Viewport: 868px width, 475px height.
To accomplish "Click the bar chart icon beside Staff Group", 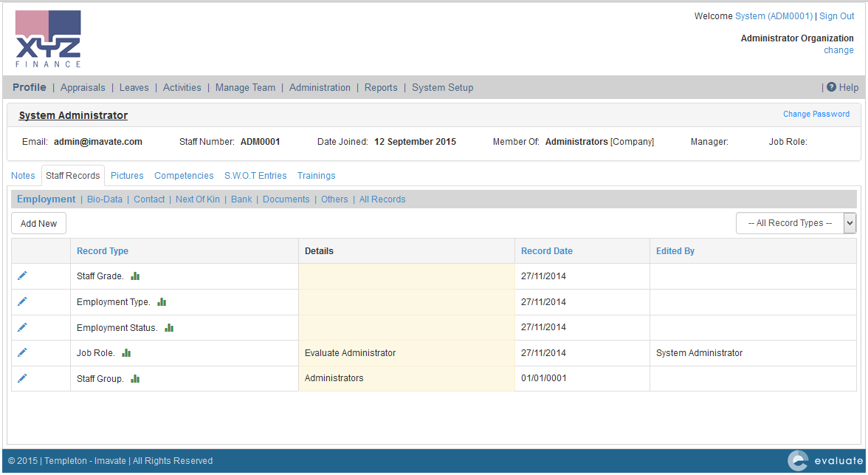I will click(x=135, y=379).
